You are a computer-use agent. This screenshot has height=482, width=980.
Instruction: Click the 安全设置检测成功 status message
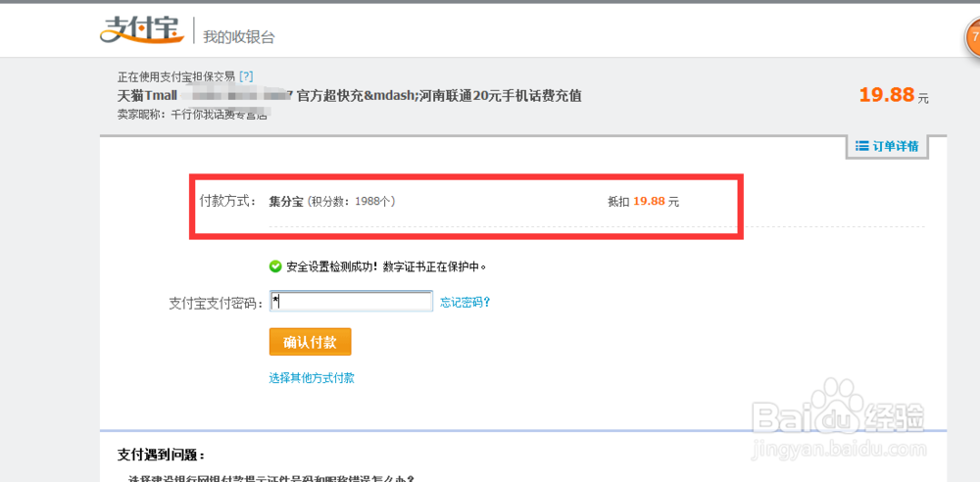[386, 266]
